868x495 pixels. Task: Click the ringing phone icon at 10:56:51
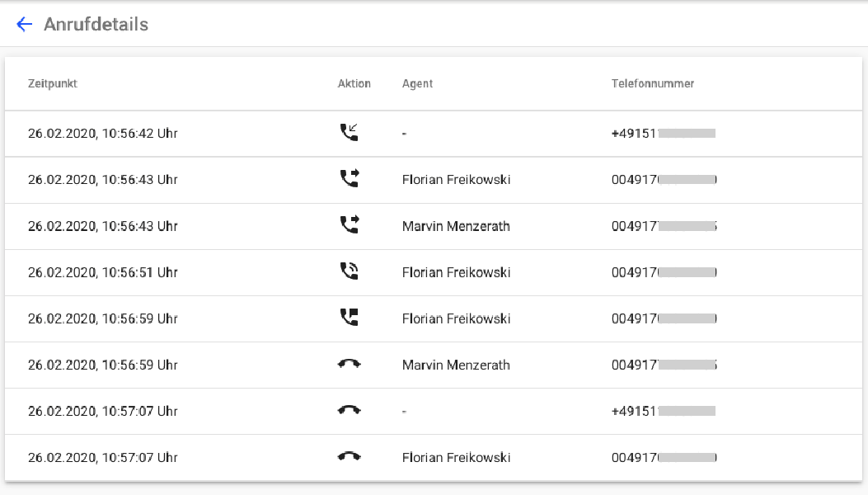350,270
